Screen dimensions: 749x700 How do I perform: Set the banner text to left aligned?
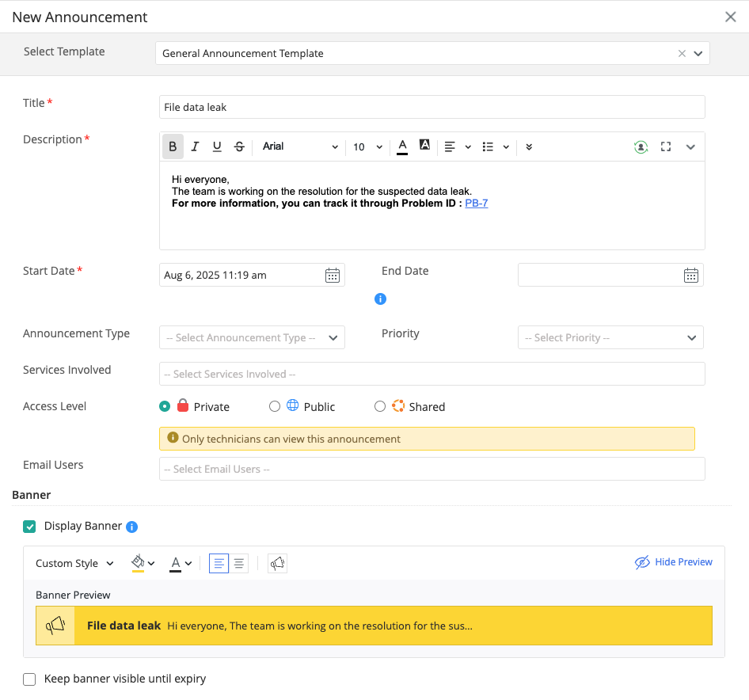pyautogui.click(x=219, y=563)
